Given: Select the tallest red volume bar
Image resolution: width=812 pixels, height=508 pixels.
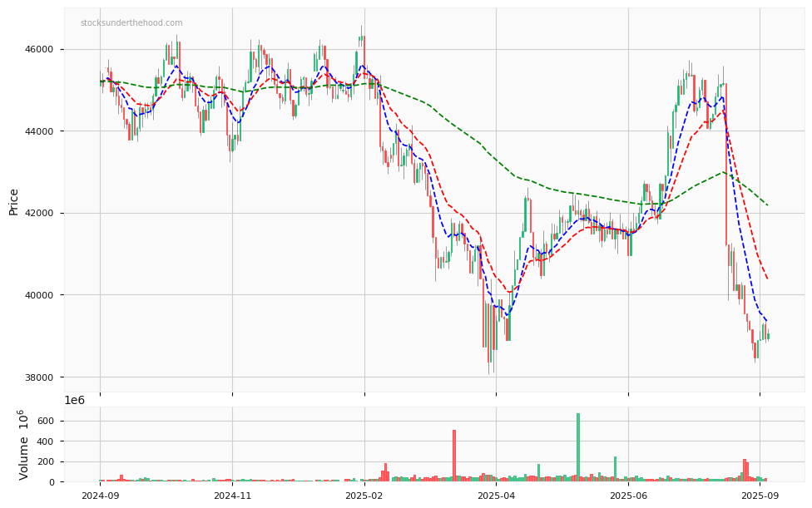Looking at the screenshot, I should pos(454,456).
